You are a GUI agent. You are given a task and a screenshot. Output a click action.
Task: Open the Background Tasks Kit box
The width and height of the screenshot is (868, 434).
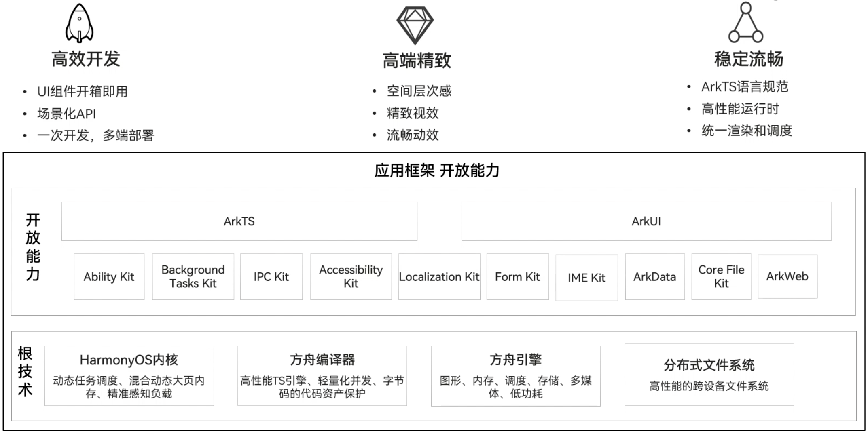[x=193, y=277]
